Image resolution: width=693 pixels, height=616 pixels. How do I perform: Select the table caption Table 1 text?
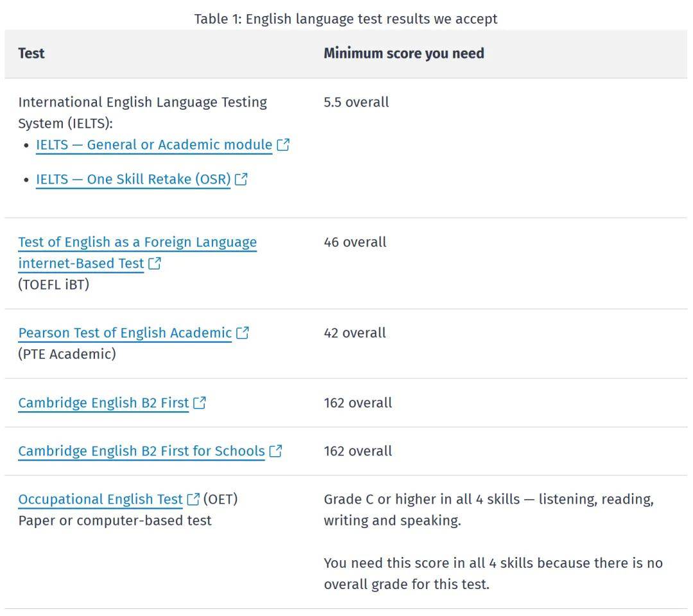click(x=346, y=19)
